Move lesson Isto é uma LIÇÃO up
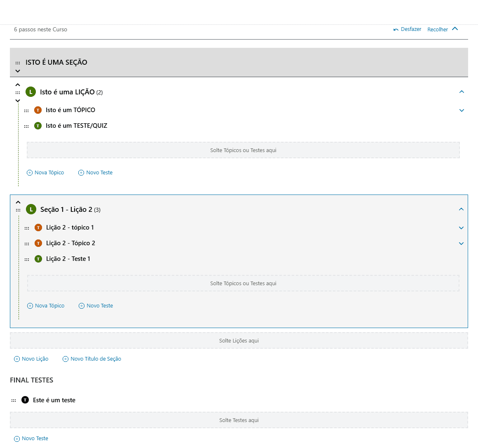The image size is (478, 448). click(x=18, y=85)
